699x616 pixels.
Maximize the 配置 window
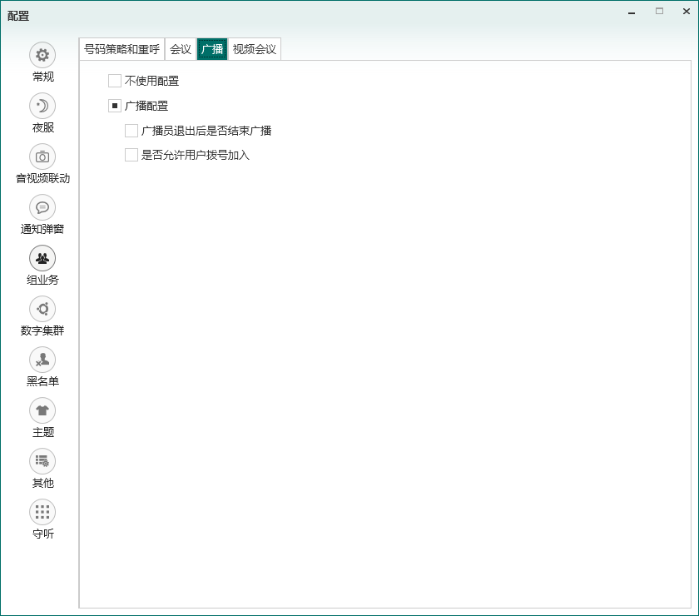click(x=659, y=12)
